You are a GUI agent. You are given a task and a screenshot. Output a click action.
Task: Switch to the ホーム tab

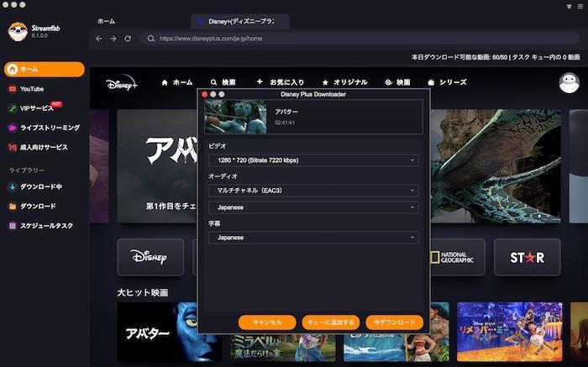[x=106, y=21]
